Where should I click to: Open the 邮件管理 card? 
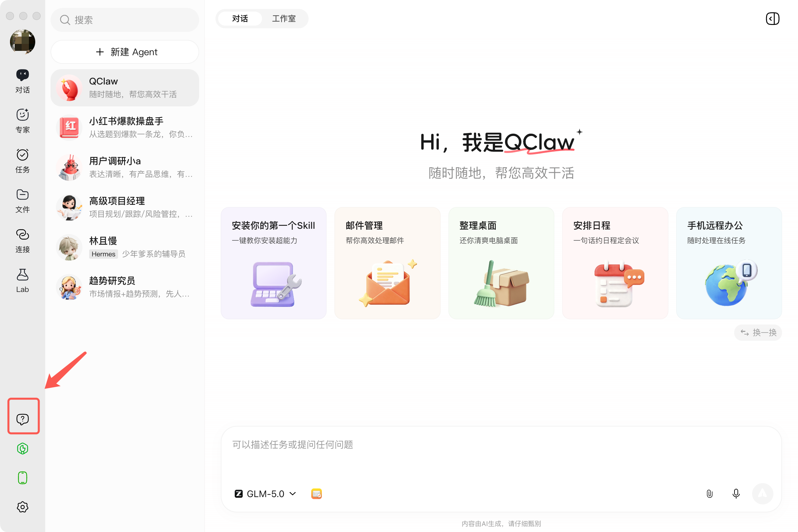pos(387,263)
